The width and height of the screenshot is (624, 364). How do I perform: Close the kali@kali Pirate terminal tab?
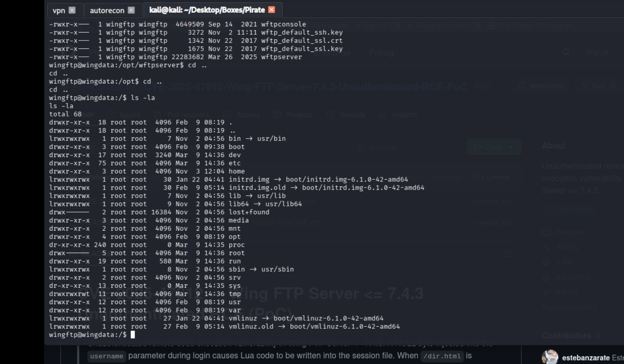(x=272, y=10)
